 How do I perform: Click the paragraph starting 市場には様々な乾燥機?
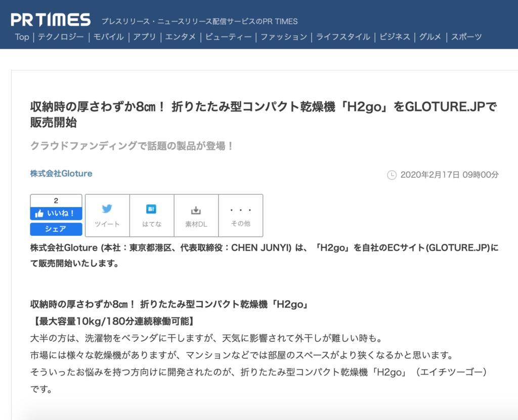click(x=241, y=355)
